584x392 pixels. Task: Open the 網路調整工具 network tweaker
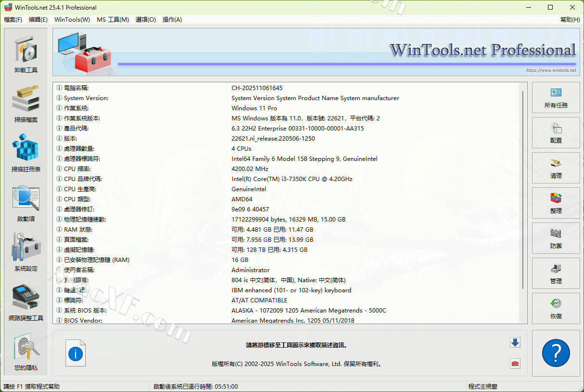(x=26, y=301)
